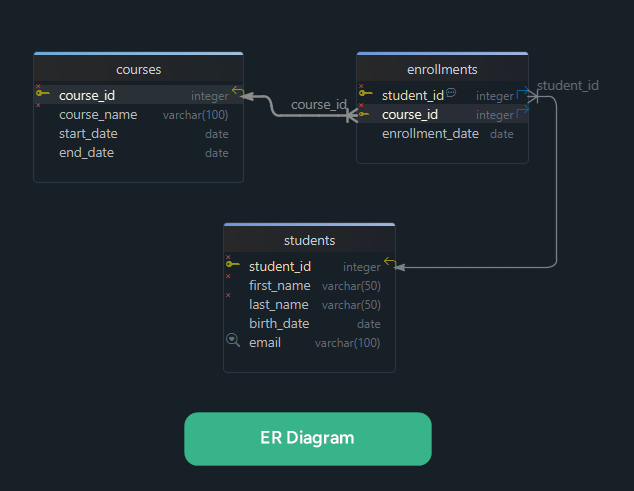Select the students table header
This screenshot has height=491, width=634.
[309, 240]
